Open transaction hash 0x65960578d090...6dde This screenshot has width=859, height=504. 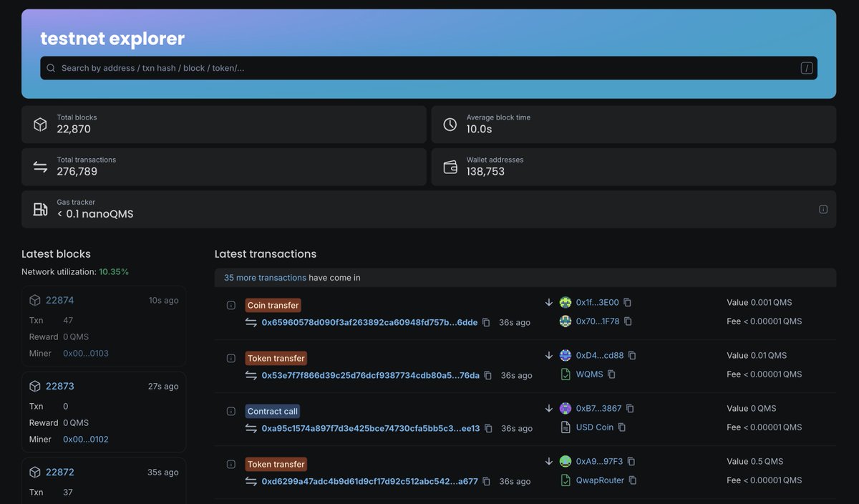pos(369,322)
